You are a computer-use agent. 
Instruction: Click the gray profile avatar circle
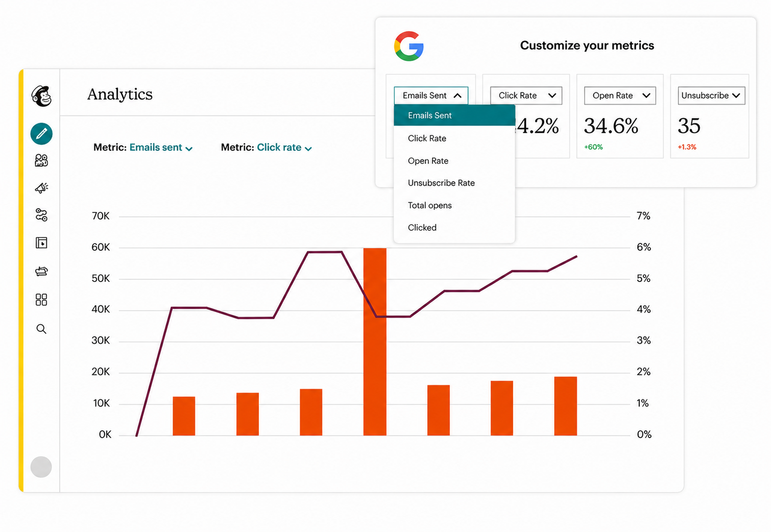41,467
